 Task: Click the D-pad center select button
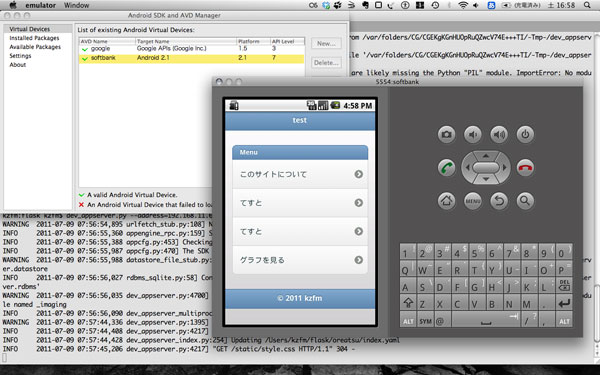tap(486, 168)
